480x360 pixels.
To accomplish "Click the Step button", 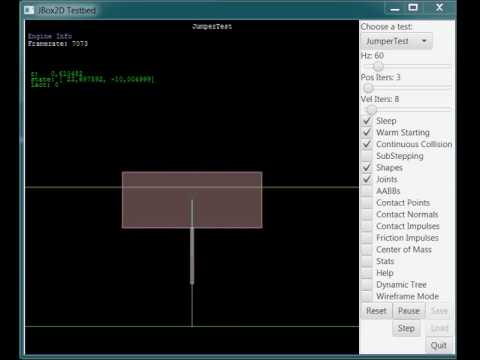I will pos(406,328).
